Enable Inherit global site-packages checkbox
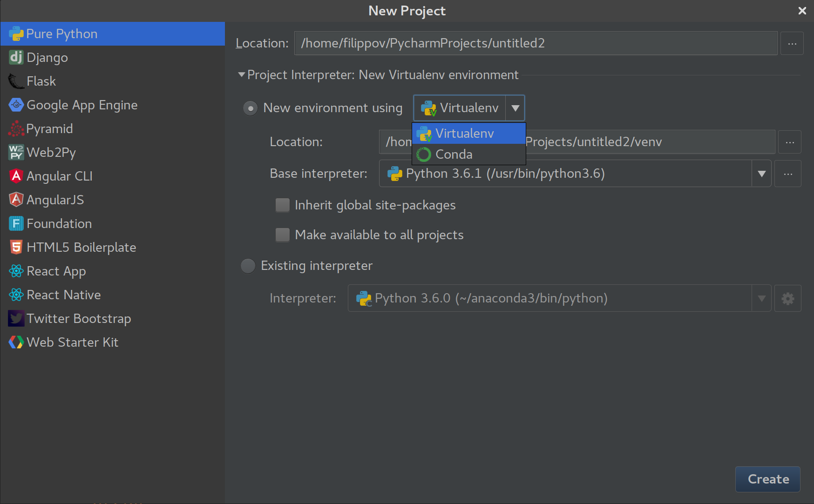 [x=283, y=205]
